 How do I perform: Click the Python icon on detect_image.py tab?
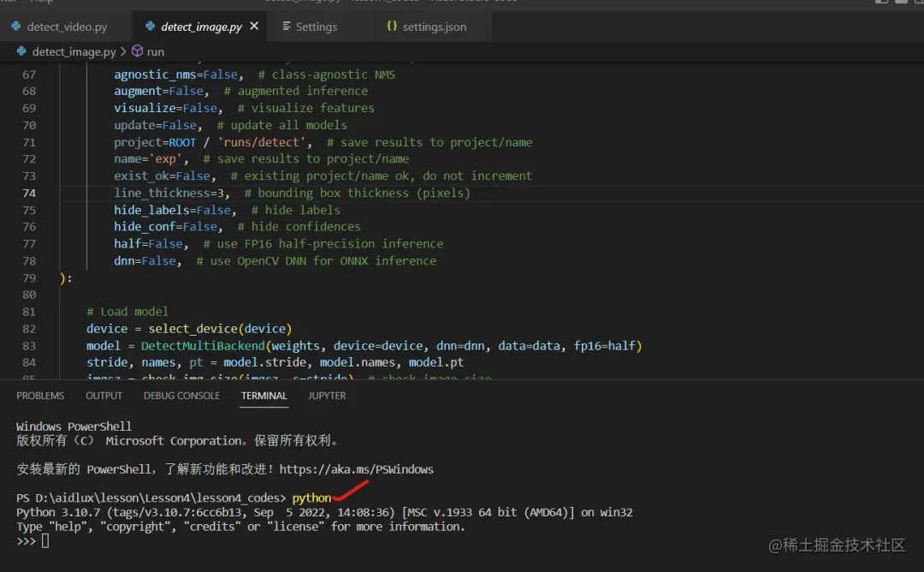(151, 26)
